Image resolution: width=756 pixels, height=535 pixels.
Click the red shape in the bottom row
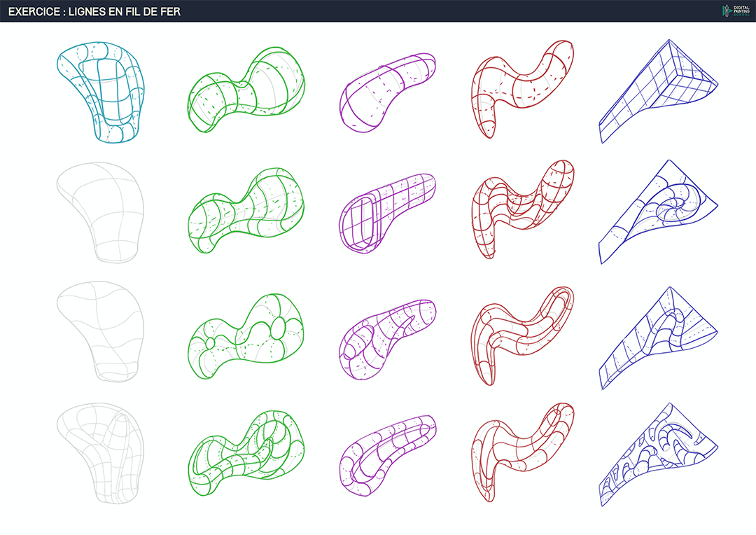click(x=521, y=452)
